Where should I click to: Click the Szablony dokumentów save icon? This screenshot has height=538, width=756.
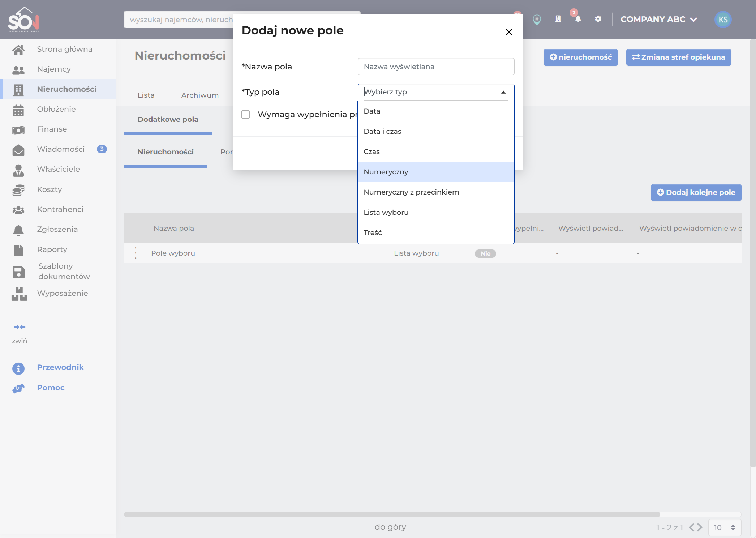tap(18, 272)
